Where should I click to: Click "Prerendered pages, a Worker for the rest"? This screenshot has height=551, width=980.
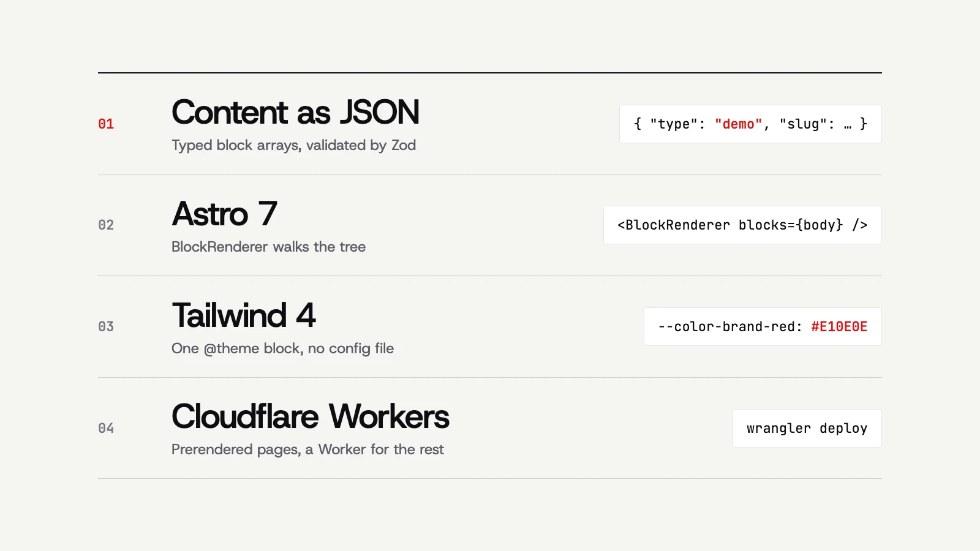click(307, 449)
